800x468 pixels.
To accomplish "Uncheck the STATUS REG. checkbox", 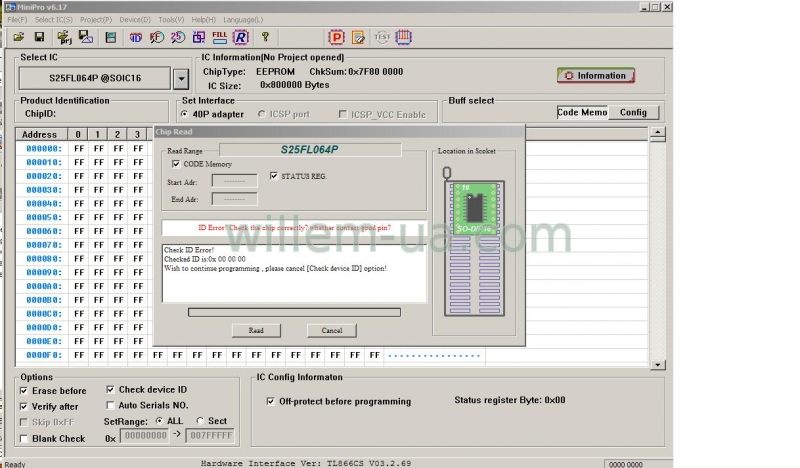I will coord(274,176).
